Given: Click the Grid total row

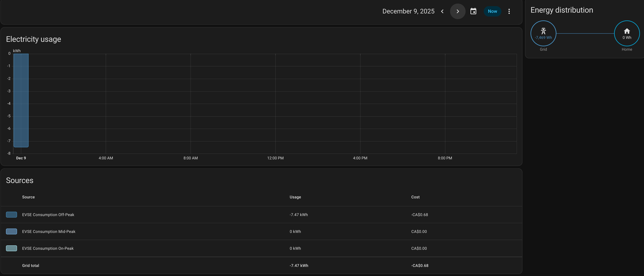Looking at the screenshot, I should 31,265.
